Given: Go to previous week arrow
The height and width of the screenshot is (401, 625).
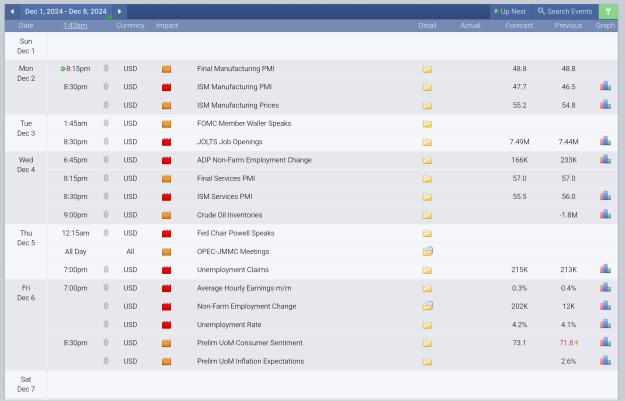Looking at the screenshot, I should click(x=12, y=12).
